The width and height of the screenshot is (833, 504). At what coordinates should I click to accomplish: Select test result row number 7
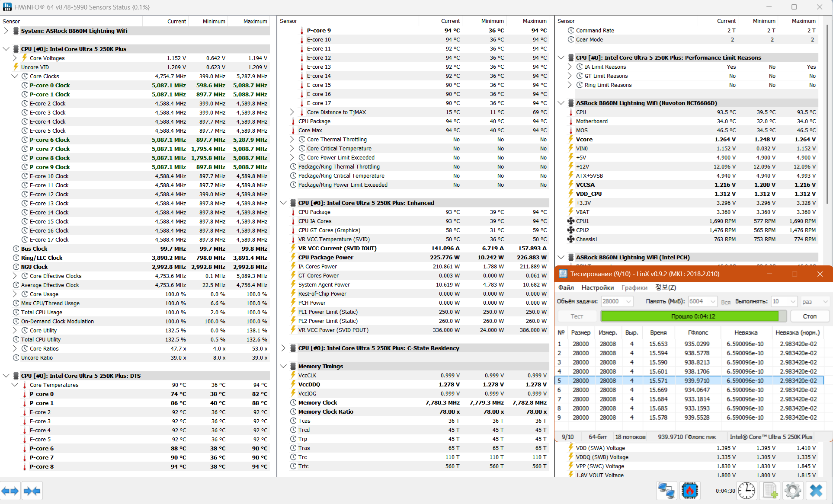tap(689, 399)
